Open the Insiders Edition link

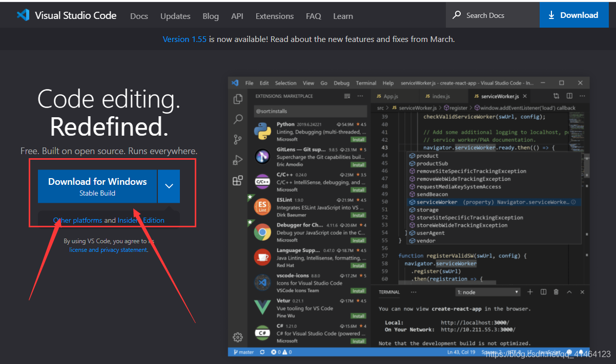tap(141, 220)
